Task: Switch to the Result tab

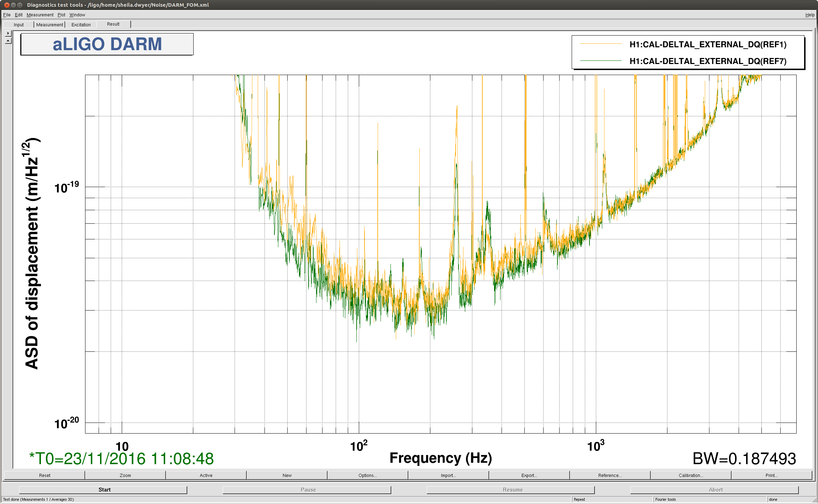Action: (x=113, y=24)
